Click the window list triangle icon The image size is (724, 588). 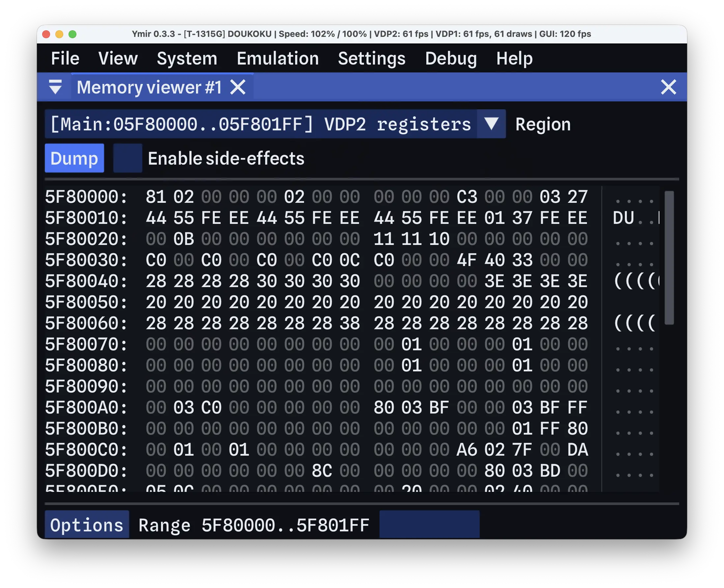[x=55, y=87]
